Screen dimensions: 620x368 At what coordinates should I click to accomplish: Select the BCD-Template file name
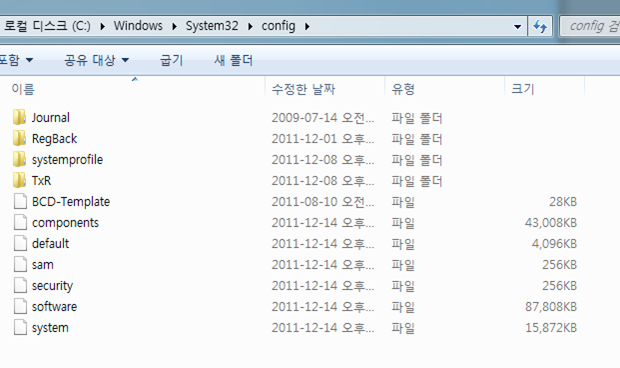pos(71,201)
